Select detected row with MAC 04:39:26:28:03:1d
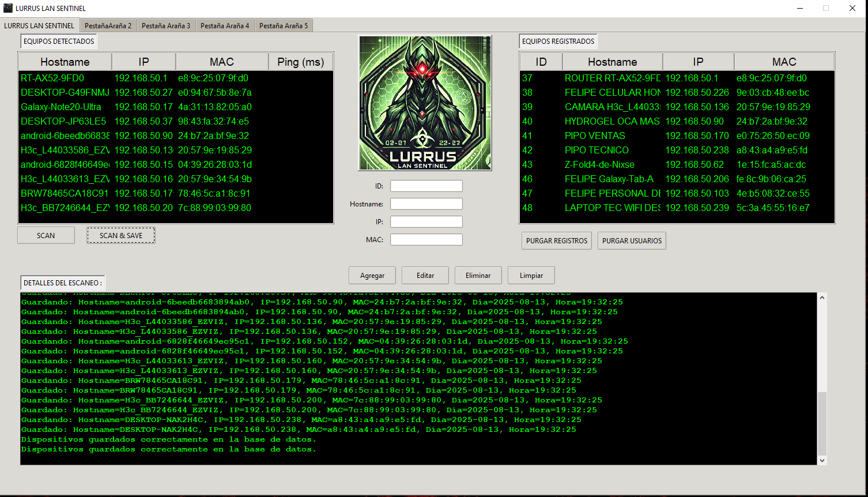The height and width of the screenshot is (497, 868). pos(176,164)
